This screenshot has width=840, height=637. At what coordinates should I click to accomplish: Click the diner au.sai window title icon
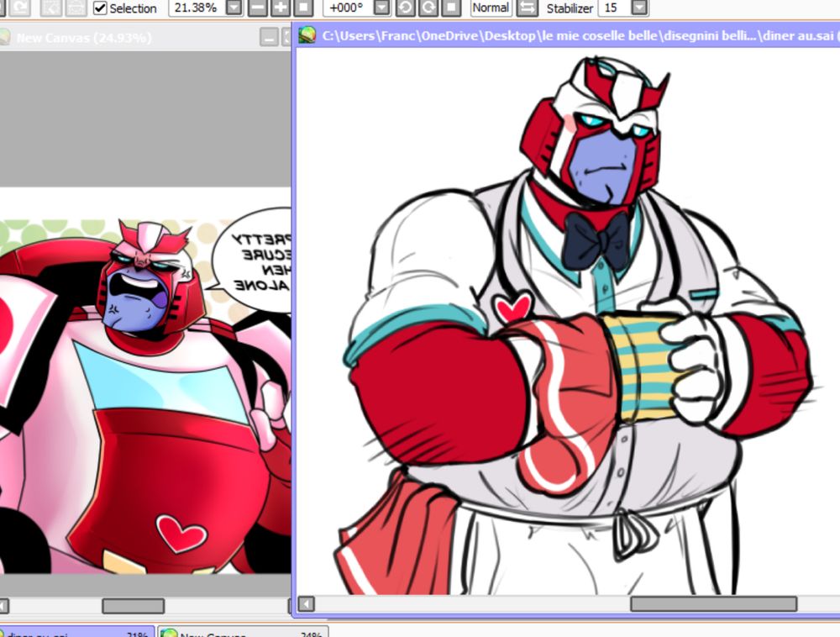[x=307, y=36]
